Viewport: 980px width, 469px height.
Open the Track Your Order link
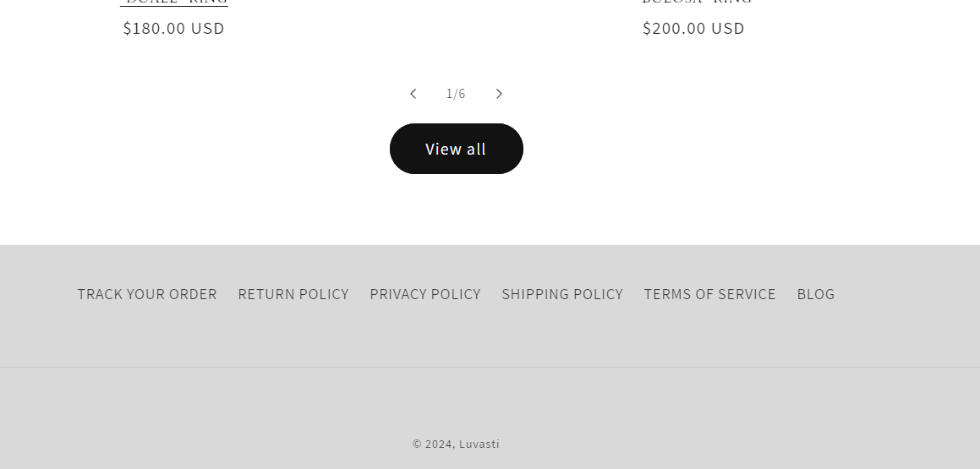pyautogui.click(x=147, y=294)
